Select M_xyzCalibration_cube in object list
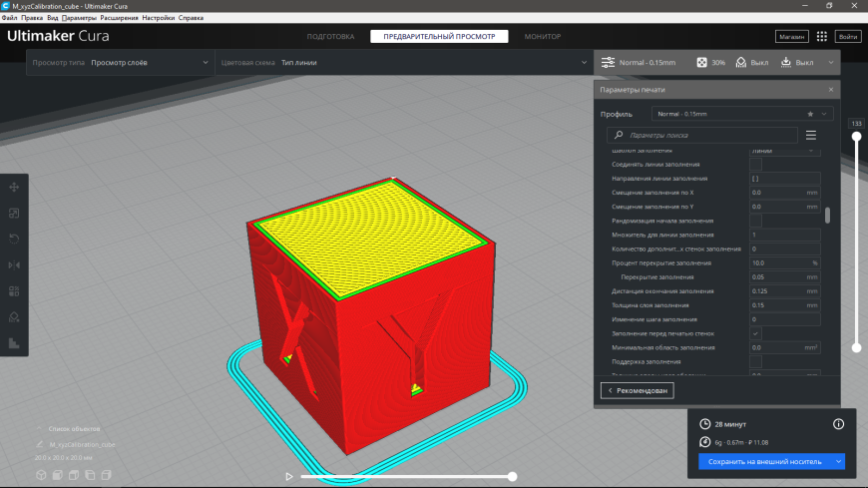The width and height of the screenshot is (868, 488). pyautogui.click(x=82, y=444)
